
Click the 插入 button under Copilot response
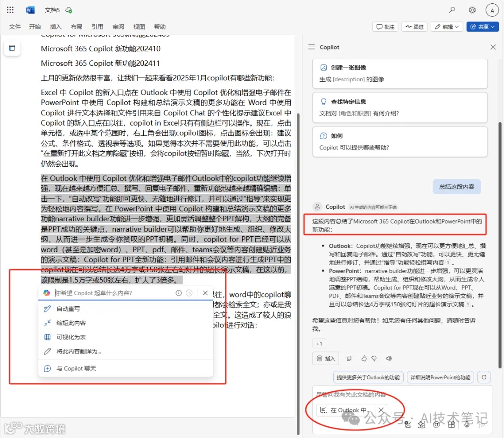click(x=326, y=358)
